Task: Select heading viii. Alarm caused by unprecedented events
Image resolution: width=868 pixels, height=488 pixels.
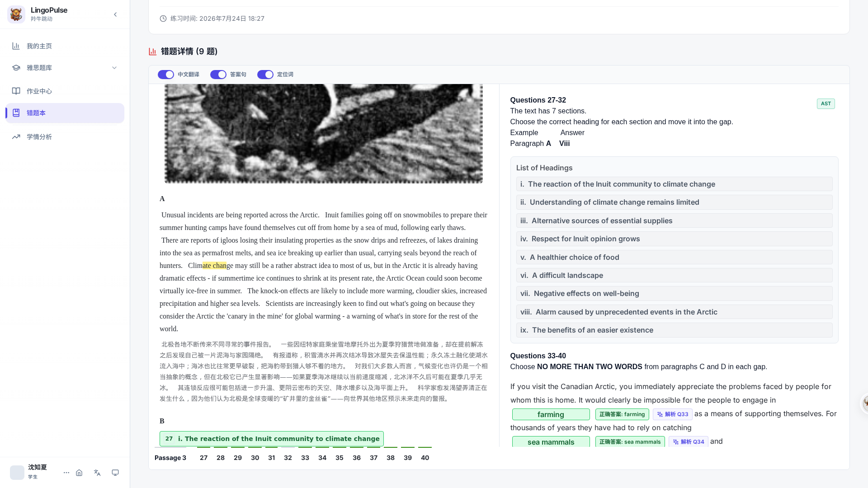Action: point(674,312)
